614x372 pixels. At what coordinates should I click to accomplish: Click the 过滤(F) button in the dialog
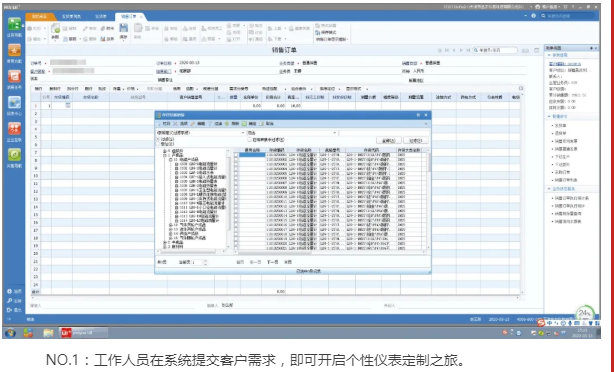click(415, 140)
